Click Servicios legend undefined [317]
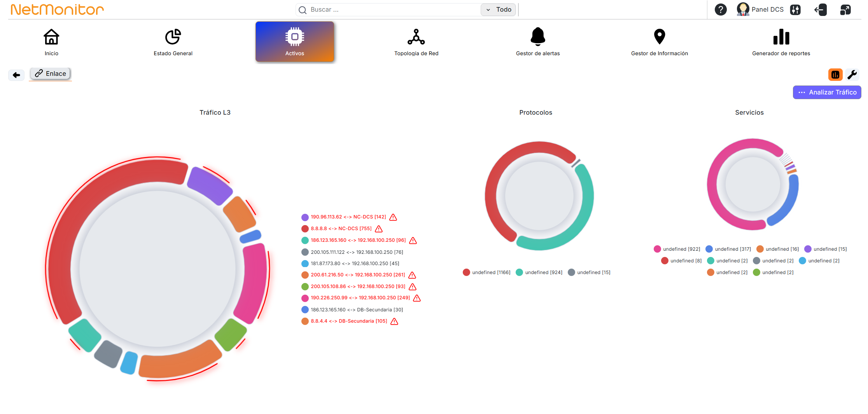Viewport: 868px width, 414px height. coord(728,249)
